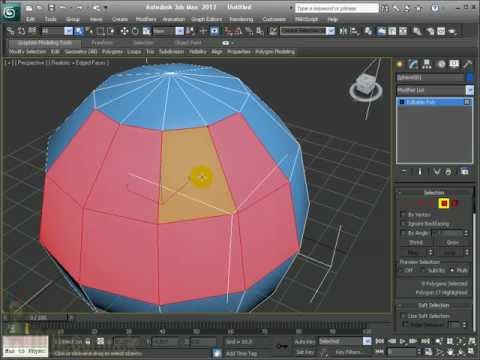Select Polygon sub-object level icon
The width and height of the screenshot is (480, 360).
[444, 203]
